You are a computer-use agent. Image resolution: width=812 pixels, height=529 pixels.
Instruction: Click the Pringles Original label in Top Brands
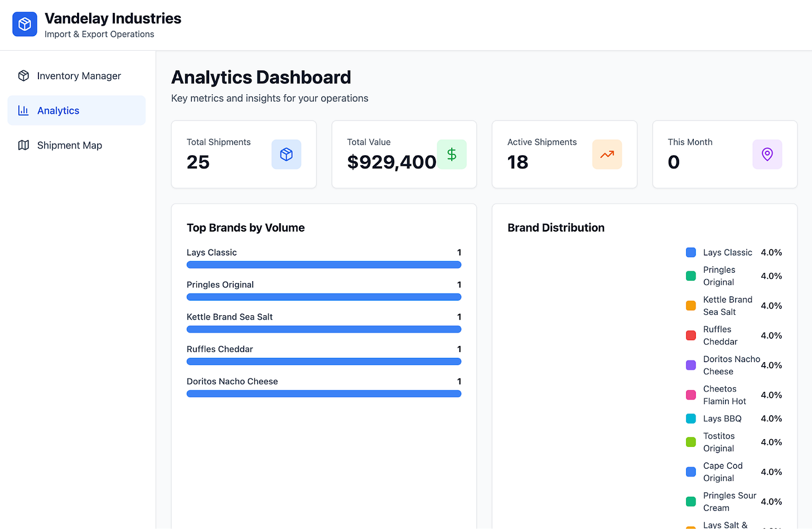[220, 285]
